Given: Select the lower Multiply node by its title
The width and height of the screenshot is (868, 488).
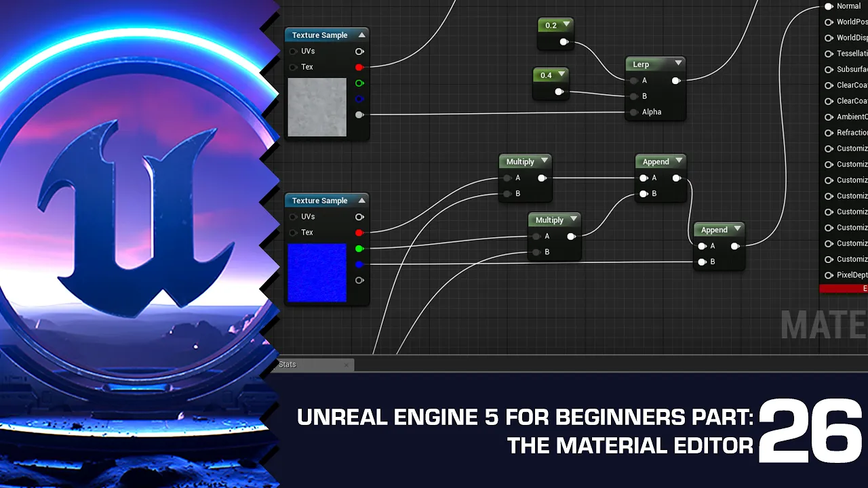Looking at the screenshot, I should [549, 220].
